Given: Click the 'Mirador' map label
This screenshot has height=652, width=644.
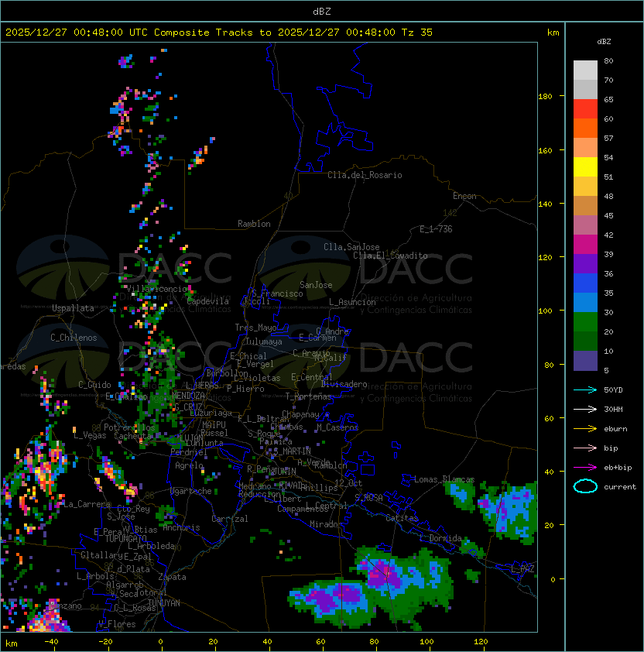Looking at the screenshot, I should point(327,524).
